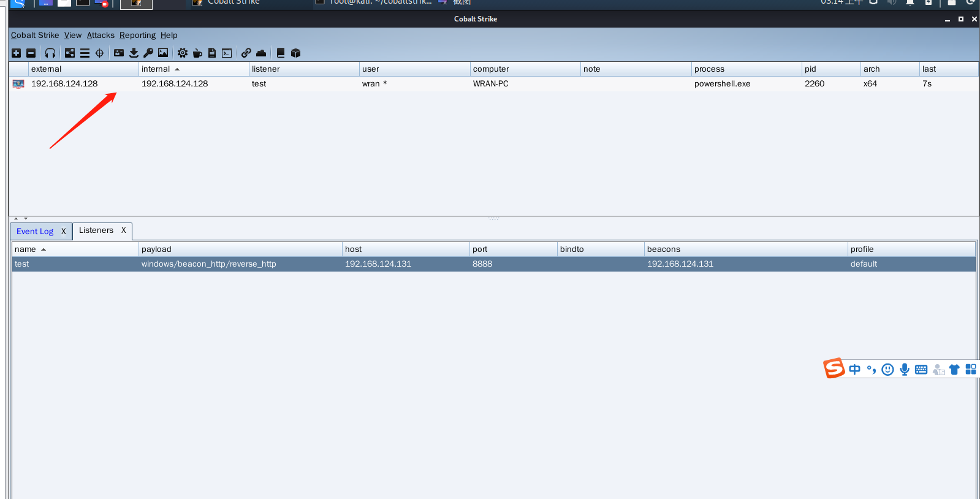Sort beacons by listener column header
This screenshot has width=980, height=499.
tap(304, 69)
